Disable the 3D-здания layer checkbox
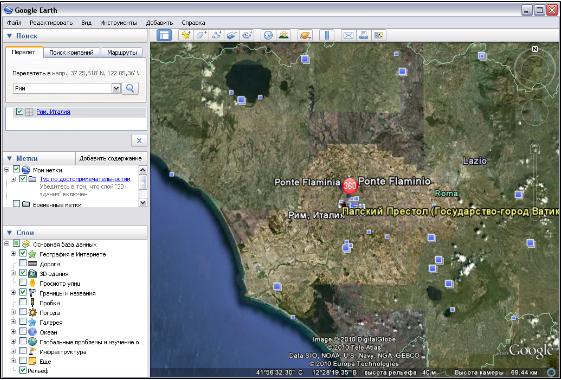The width and height of the screenshot is (561, 380). tap(23, 273)
